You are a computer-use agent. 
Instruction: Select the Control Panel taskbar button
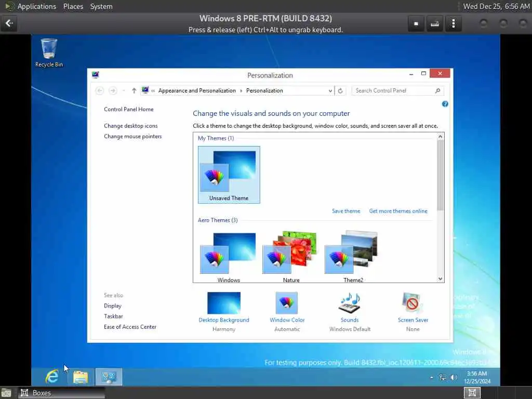109,377
